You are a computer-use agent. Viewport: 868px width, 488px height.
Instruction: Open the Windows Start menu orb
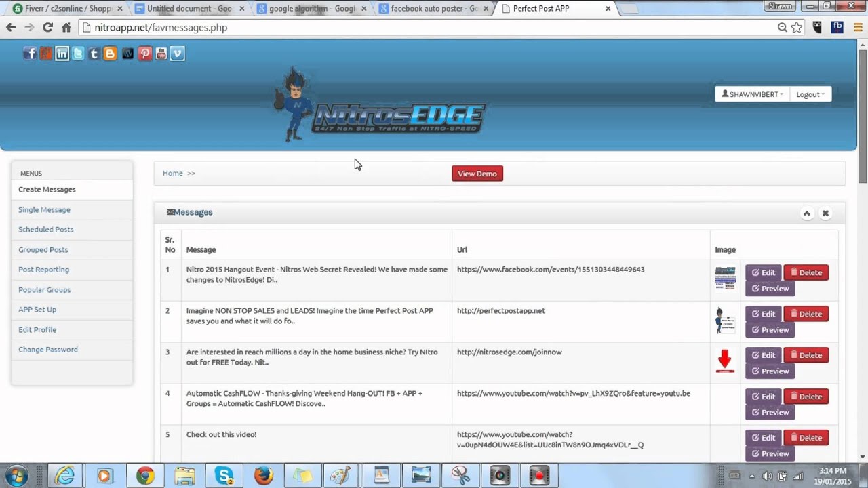[16, 475]
